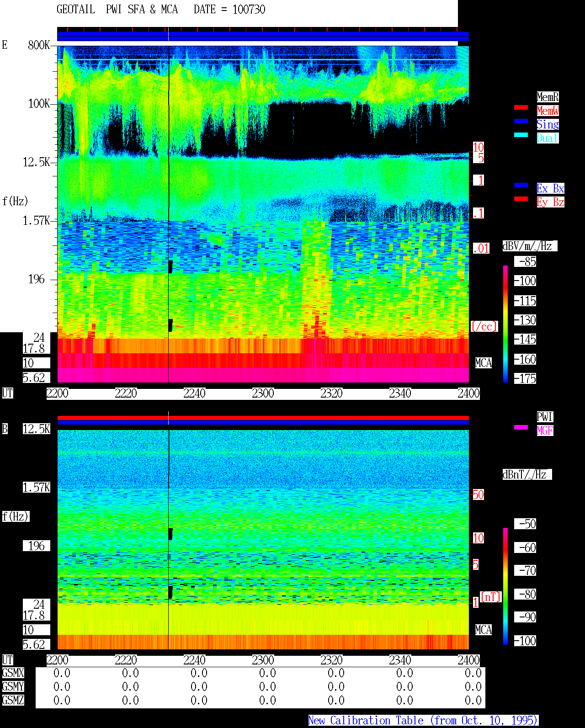Click the red MemW legend swatch

pyautogui.click(x=521, y=107)
